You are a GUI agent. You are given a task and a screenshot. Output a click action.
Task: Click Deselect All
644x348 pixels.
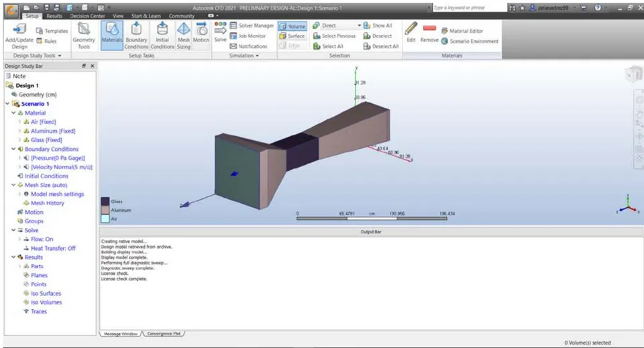381,46
